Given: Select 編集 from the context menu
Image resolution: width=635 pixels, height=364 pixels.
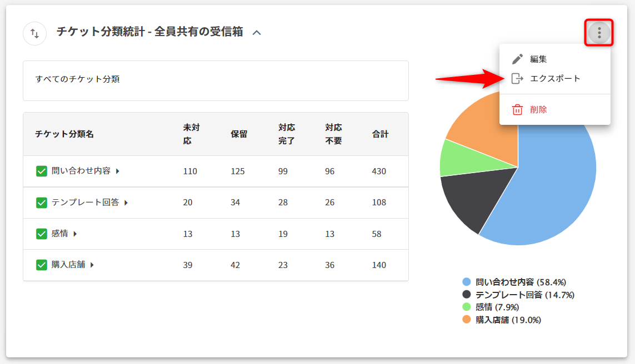Looking at the screenshot, I should click(x=538, y=59).
